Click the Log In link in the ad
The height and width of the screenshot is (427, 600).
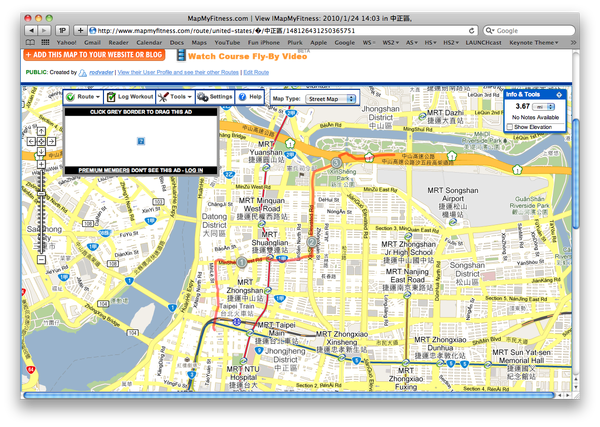click(194, 170)
